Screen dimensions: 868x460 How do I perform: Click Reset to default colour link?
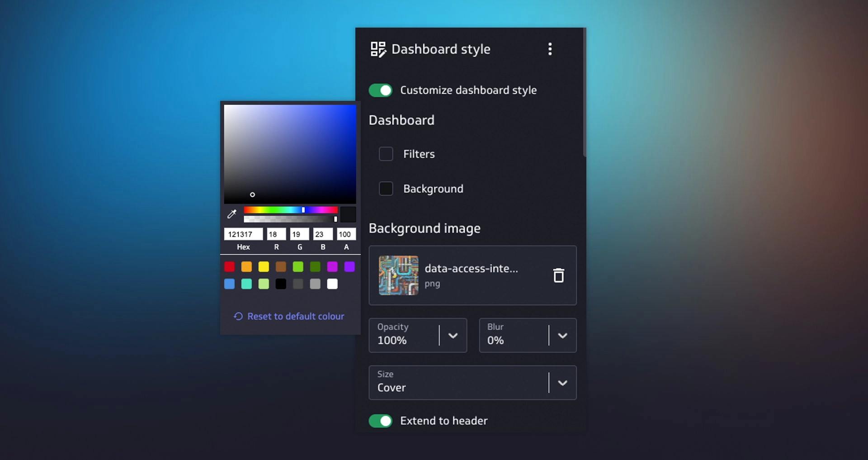pyautogui.click(x=295, y=316)
